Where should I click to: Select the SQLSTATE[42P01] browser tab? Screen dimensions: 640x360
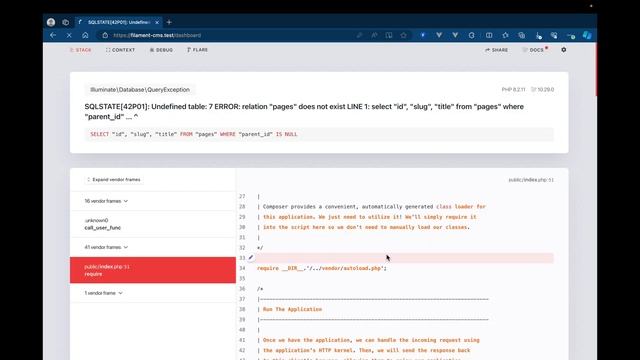(118, 22)
